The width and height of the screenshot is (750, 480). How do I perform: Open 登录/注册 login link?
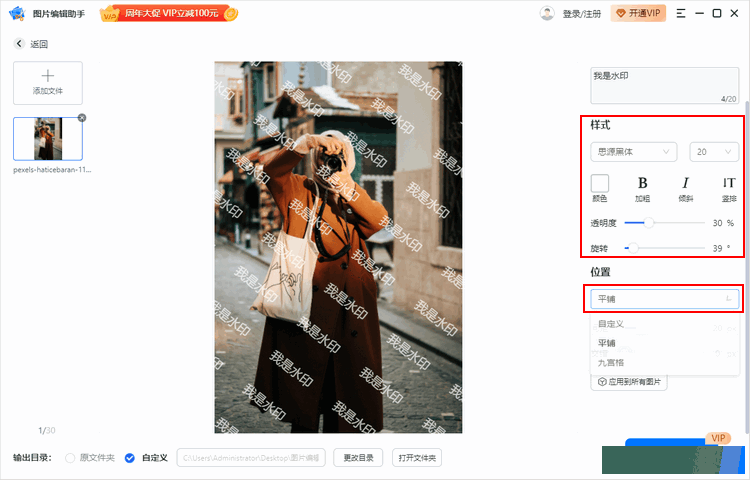point(581,14)
